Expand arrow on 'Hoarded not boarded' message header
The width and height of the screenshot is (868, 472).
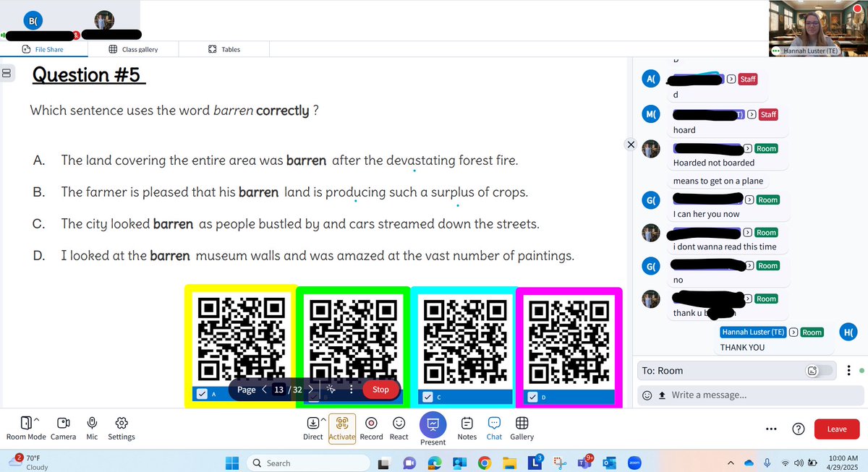(748, 148)
